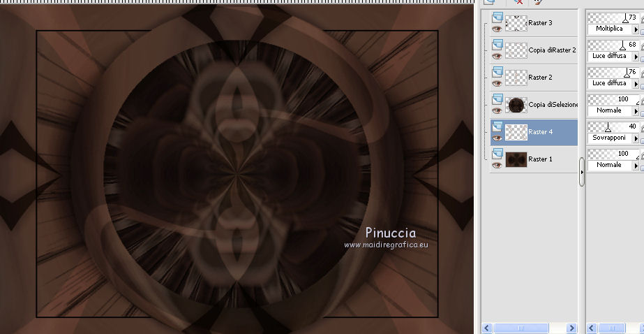Select the layer named Raster 1
This screenshot has height=334, width=644.
pyautogui.click(x=540, y=159)
